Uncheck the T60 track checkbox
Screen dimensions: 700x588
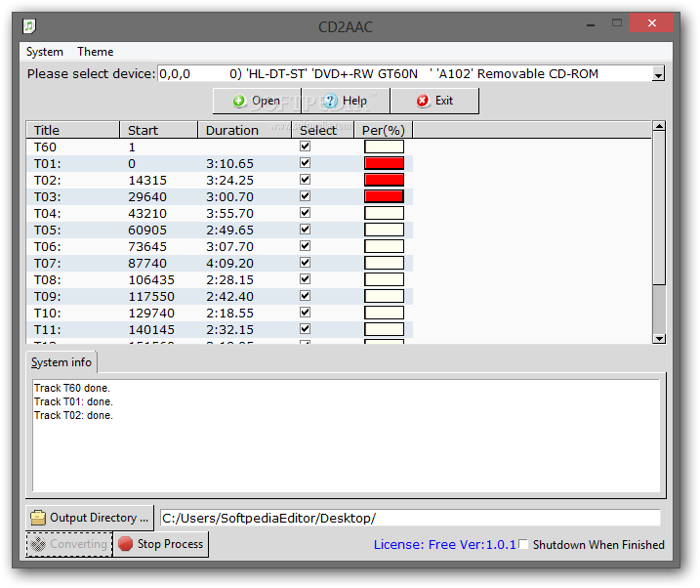tap(305, 147)
